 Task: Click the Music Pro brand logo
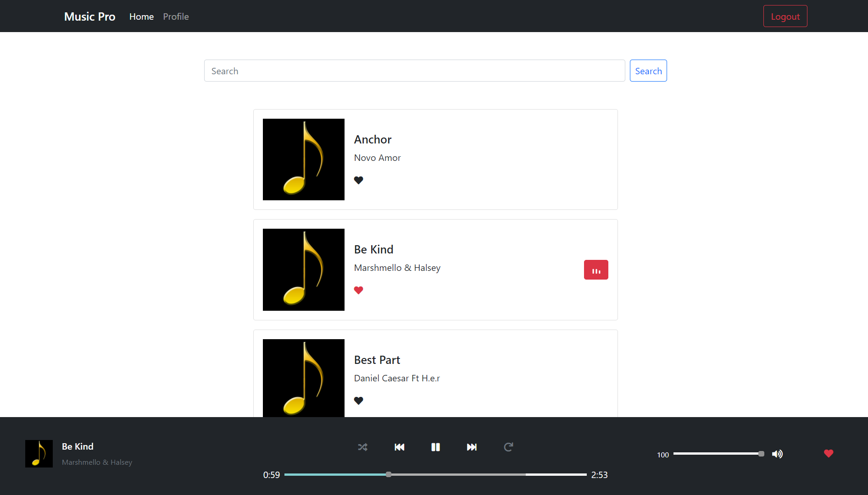point(89,16)
